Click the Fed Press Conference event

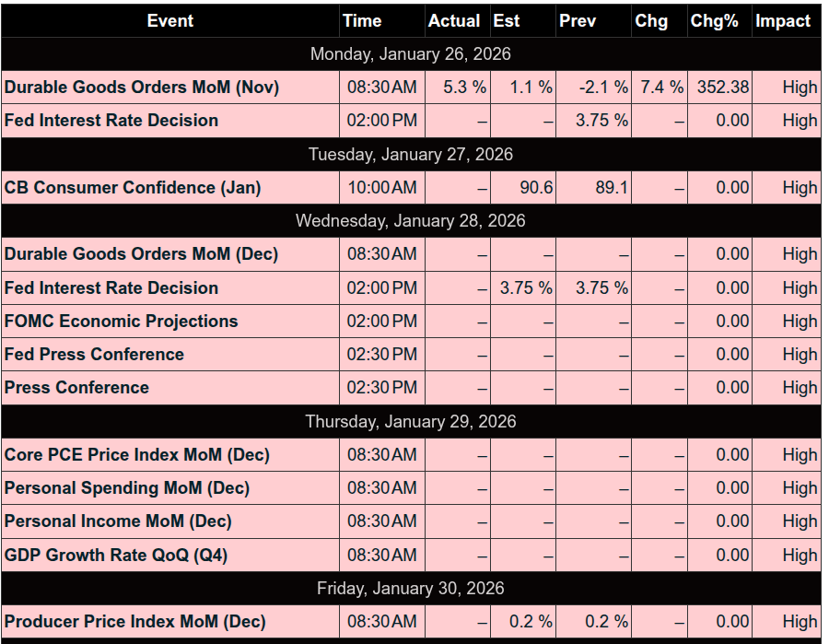click(94, 355)
